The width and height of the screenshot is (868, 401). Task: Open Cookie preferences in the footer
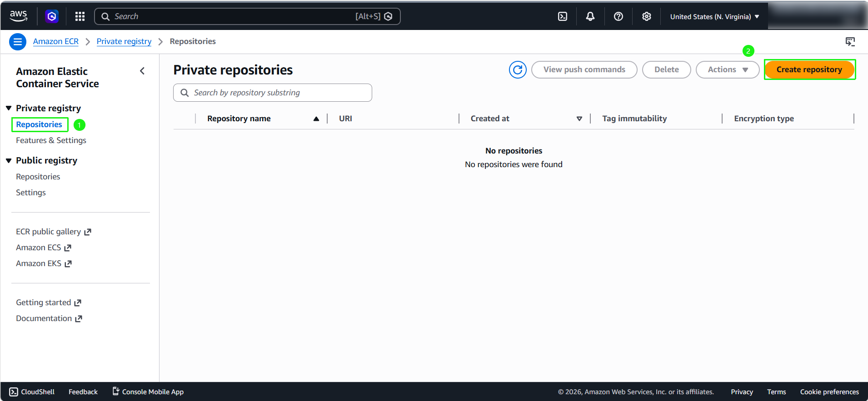(x=829, y=392)
